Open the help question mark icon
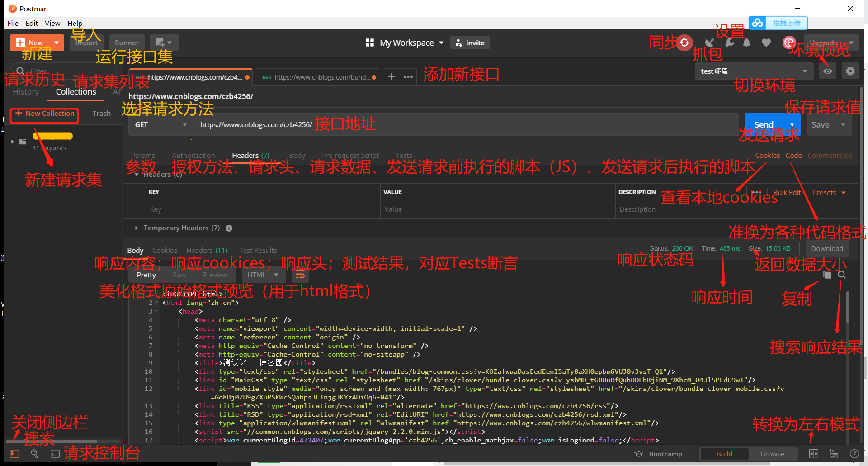 854,454
